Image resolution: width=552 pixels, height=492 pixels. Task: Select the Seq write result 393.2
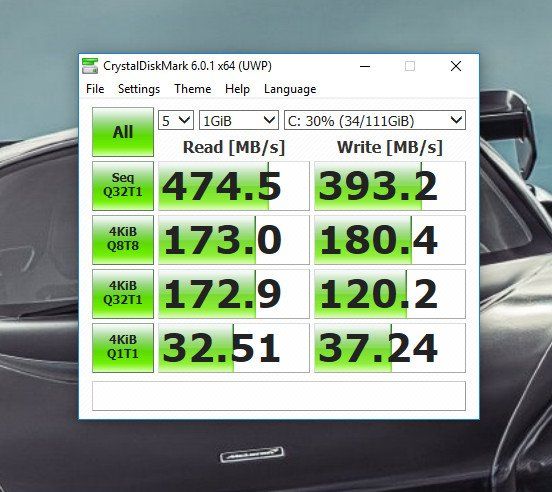[390, 186]
